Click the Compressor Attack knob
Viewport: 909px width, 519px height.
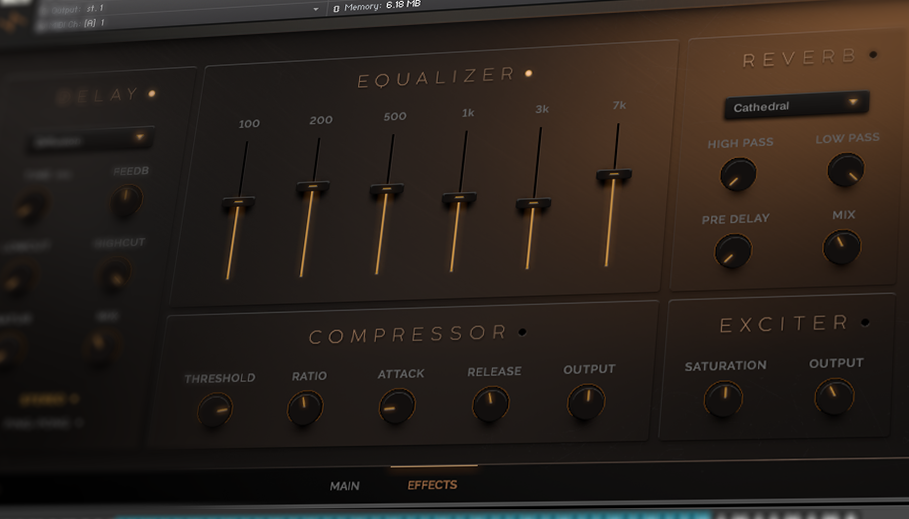397,407
